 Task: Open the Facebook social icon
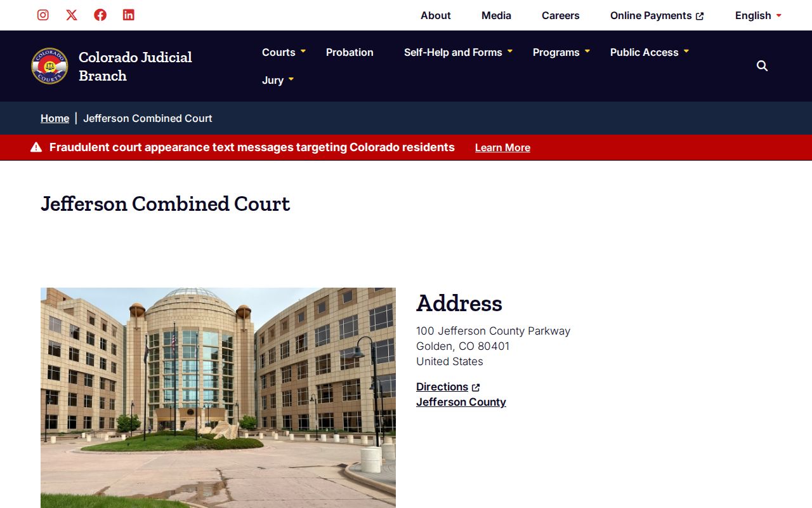click(100, 15)
